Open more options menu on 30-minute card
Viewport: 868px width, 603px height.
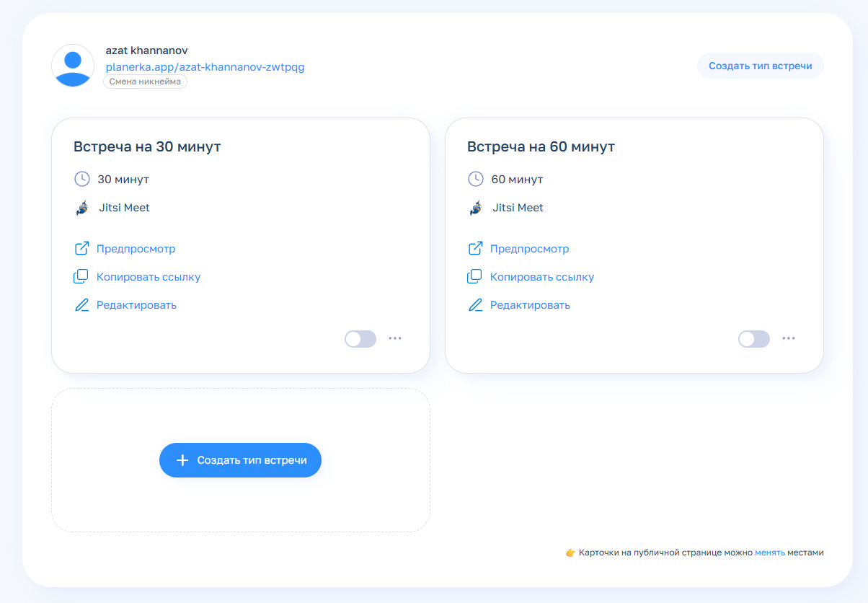click(x=395, y=338)
